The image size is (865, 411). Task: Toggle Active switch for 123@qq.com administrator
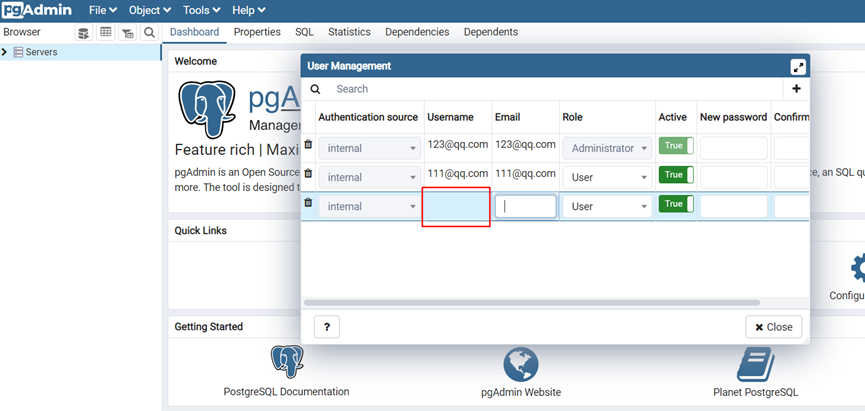pos(676,146)
